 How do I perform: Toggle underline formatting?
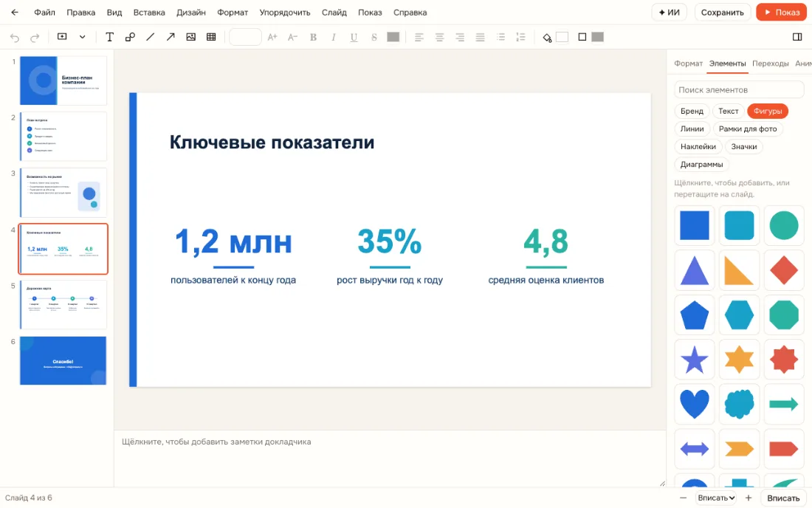tap(354, 37)
